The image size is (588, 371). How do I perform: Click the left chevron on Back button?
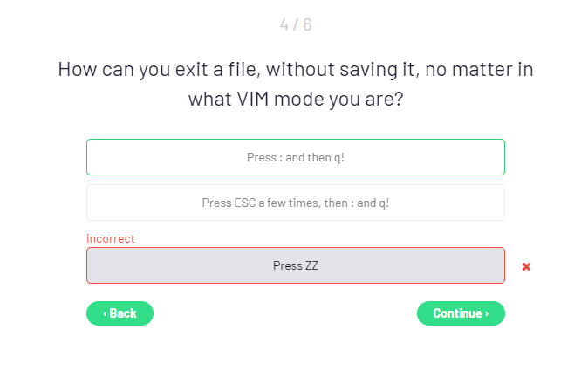[x=105, y=313]
